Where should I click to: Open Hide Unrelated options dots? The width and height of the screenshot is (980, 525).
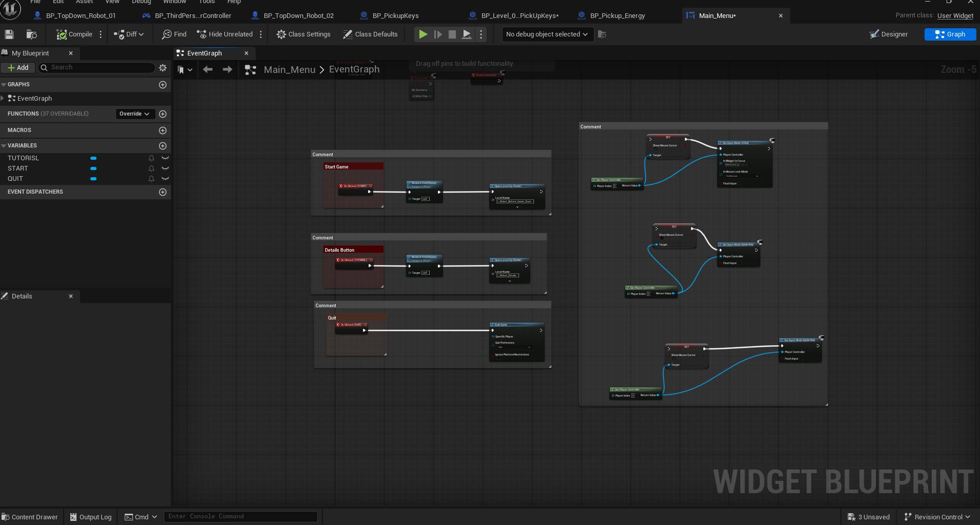(261, 34)
